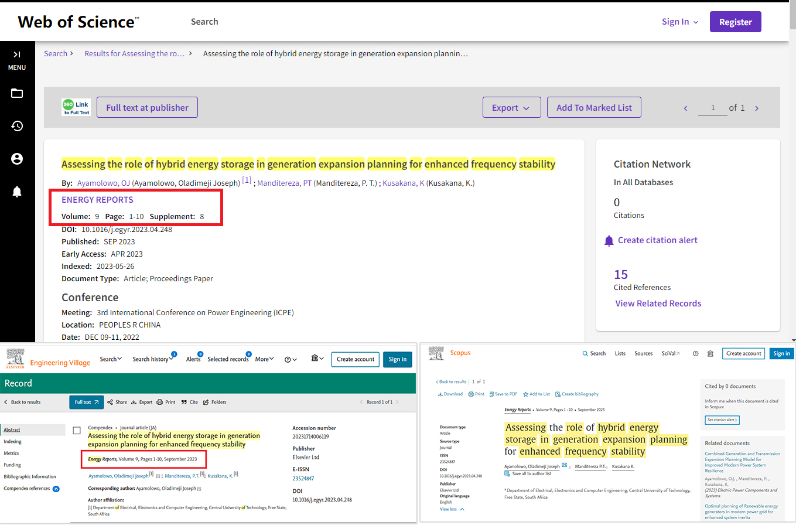Click email envelope after Ayamolowo in Scopus

pyautogui.click(x=565, y=466)
